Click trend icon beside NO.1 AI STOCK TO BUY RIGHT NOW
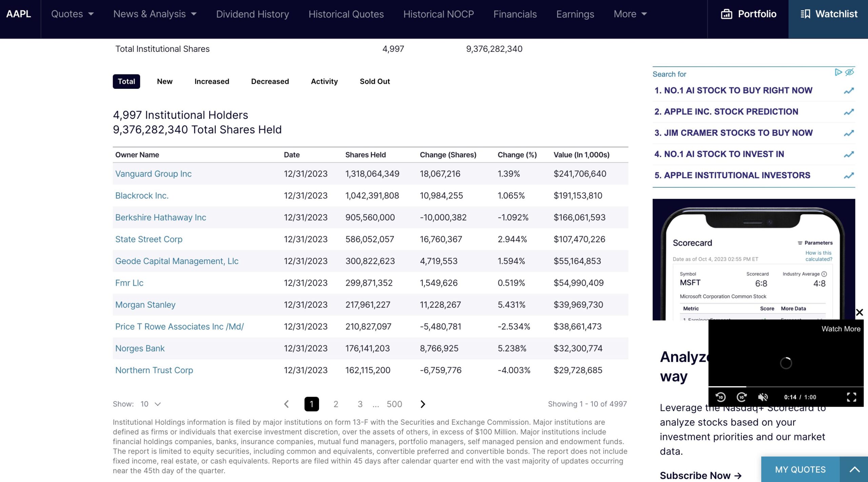 [x=849, y=91]
